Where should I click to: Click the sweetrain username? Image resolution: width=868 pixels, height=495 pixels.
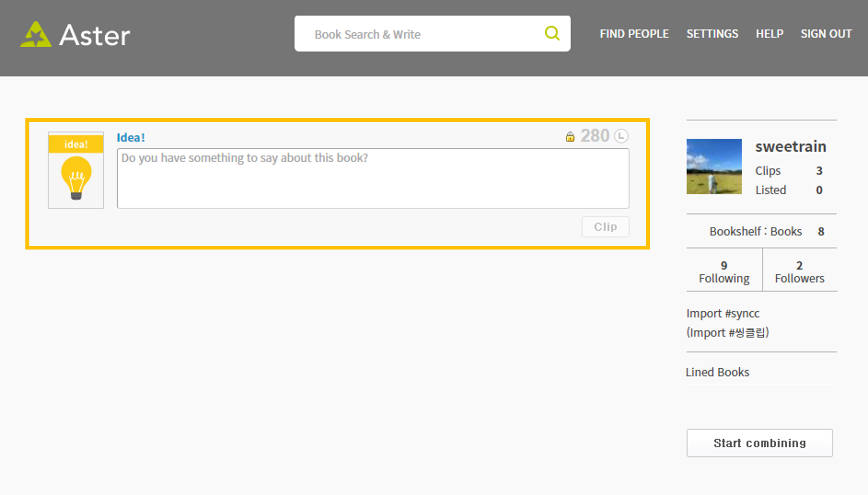click(790, 147)
